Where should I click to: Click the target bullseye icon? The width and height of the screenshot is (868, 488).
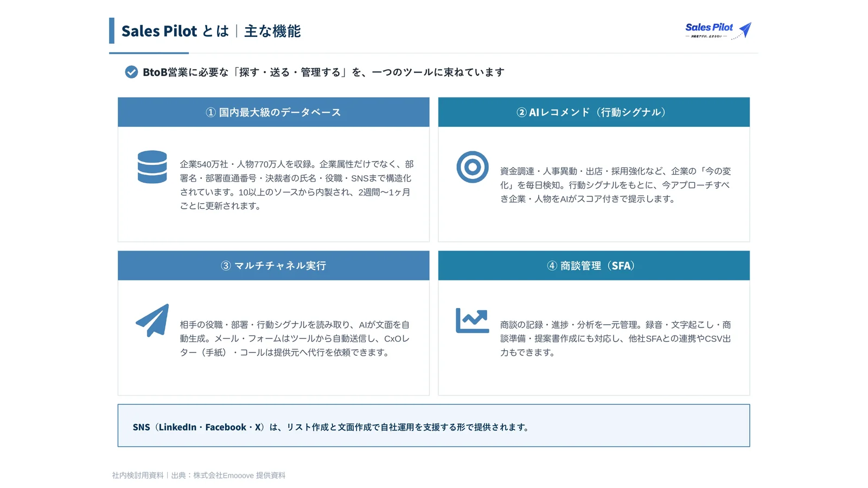473,167
